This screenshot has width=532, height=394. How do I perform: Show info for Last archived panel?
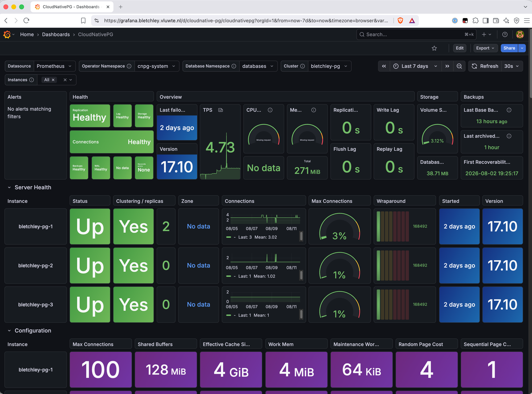(509, 136)
